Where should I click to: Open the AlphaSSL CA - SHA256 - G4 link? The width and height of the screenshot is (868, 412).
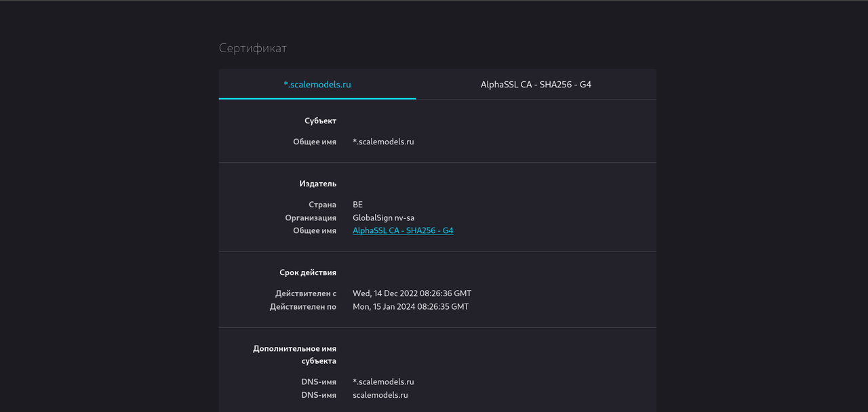tap(403, 230)
